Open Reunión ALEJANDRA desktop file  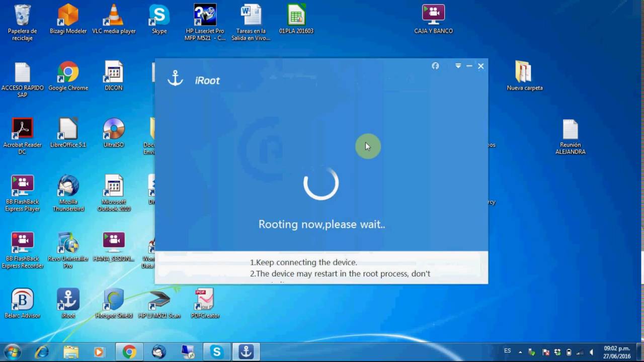(570, 137)
